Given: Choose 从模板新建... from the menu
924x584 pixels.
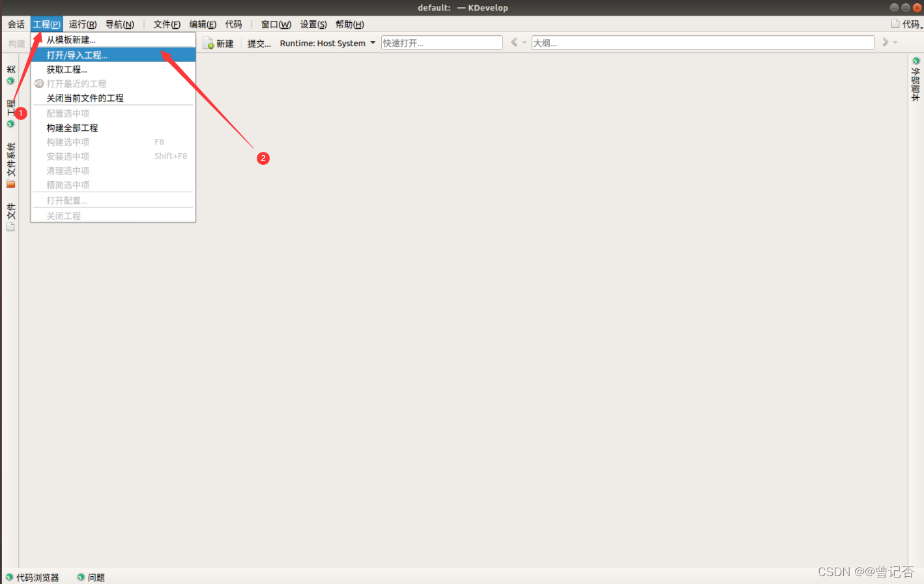Looking at the screenshot, I should pyautogui.click(x=113, y=40).
